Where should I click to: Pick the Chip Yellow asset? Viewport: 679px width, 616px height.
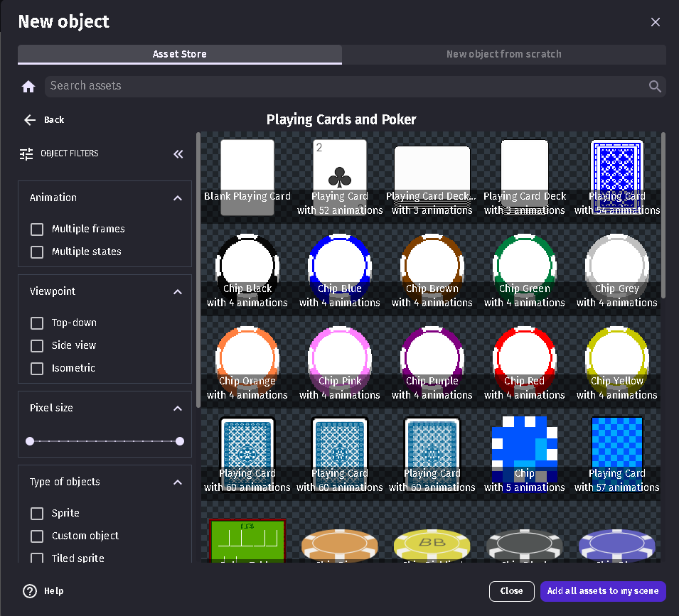617,362
